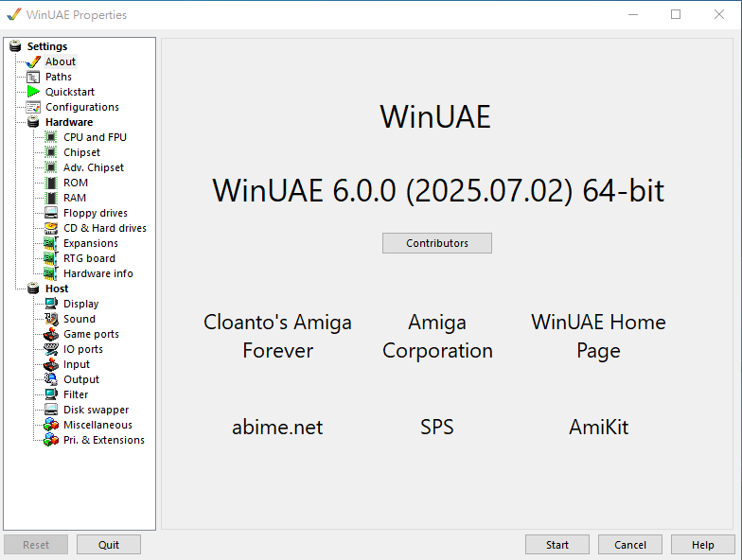The image size is (742, 560).
Task: Click the Host section icon
Action: [x=33, y=289]
